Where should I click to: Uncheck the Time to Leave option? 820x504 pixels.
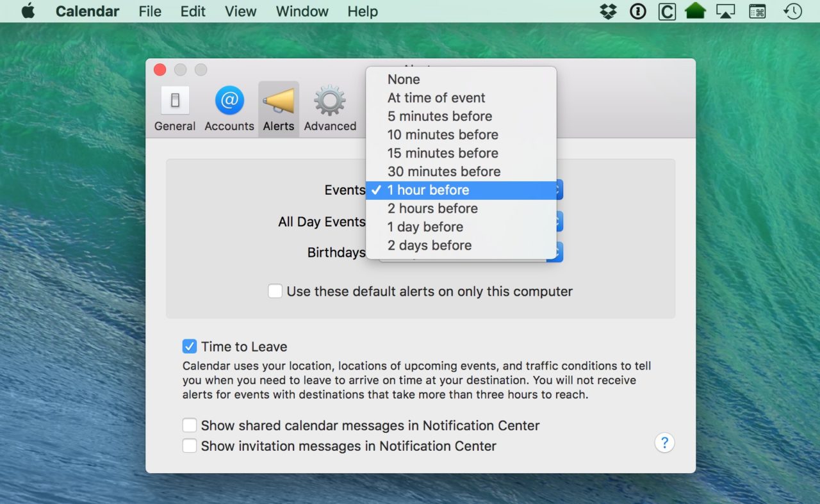point(189,346)
